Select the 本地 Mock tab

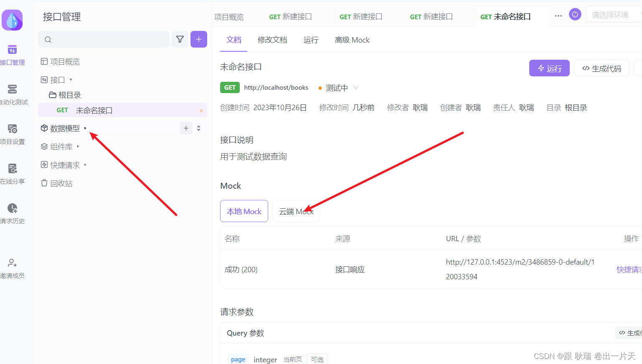[x=244, y=211]
